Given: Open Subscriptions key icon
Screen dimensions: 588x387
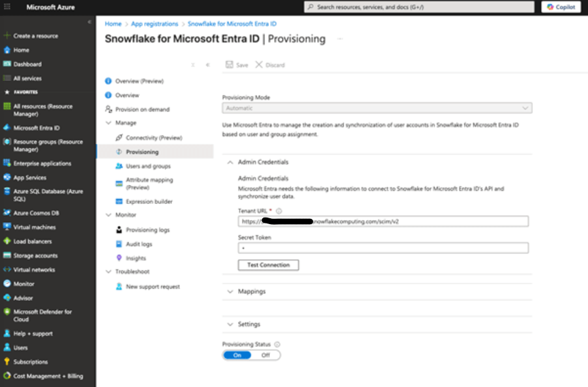Looking at the screenshot, I should [x=7, y=362].
